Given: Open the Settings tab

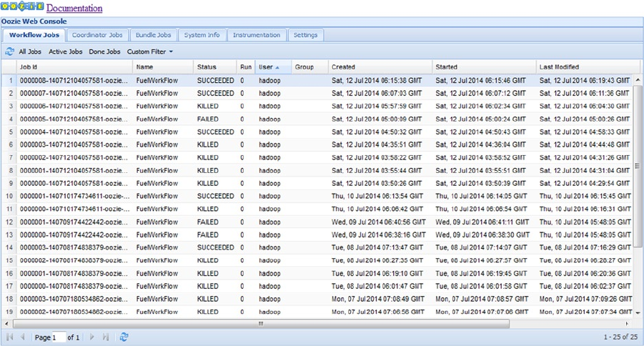Looking at the screenshot, I should tap(305, 35).
